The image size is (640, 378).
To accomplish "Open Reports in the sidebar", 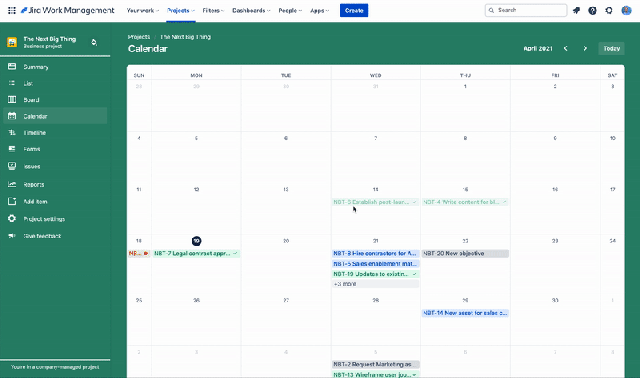I will [x=34, y=185].
